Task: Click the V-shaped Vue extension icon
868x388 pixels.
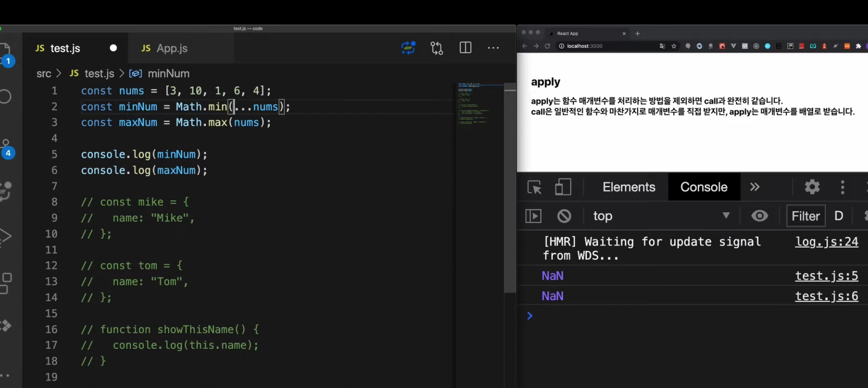Action: click(733, 46)
